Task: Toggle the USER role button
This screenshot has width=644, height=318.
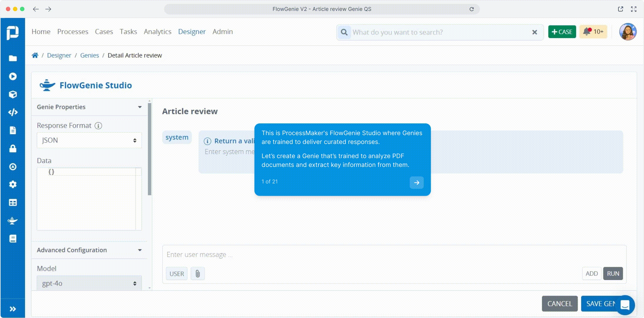Action: pyautogui.click(x=176, y=274)
